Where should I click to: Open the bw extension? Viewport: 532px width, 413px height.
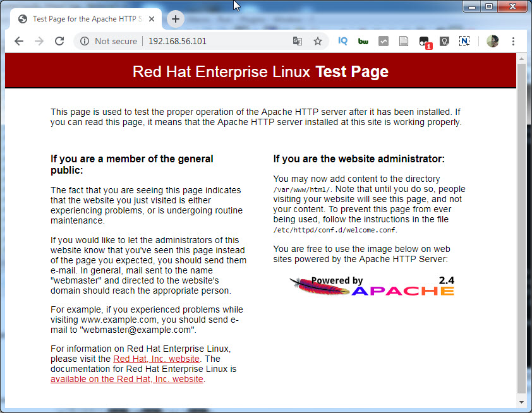363,40
